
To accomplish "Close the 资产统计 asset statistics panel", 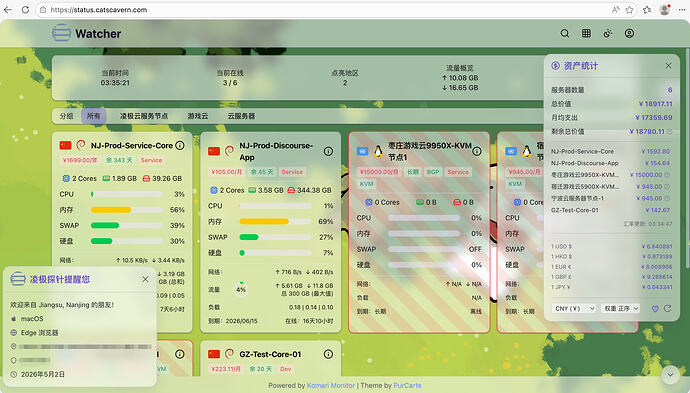I will pyautogui.click(x=668, y=66).
